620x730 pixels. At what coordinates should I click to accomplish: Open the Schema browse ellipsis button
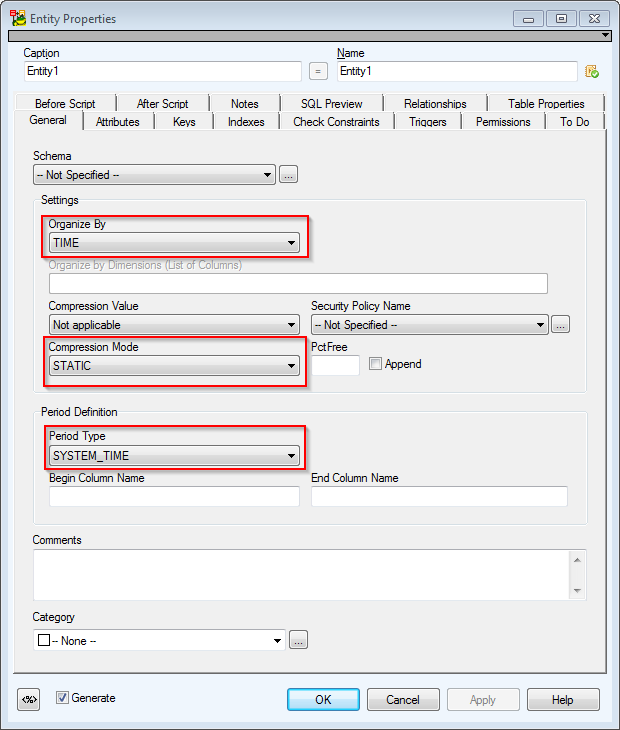(288, 175)
